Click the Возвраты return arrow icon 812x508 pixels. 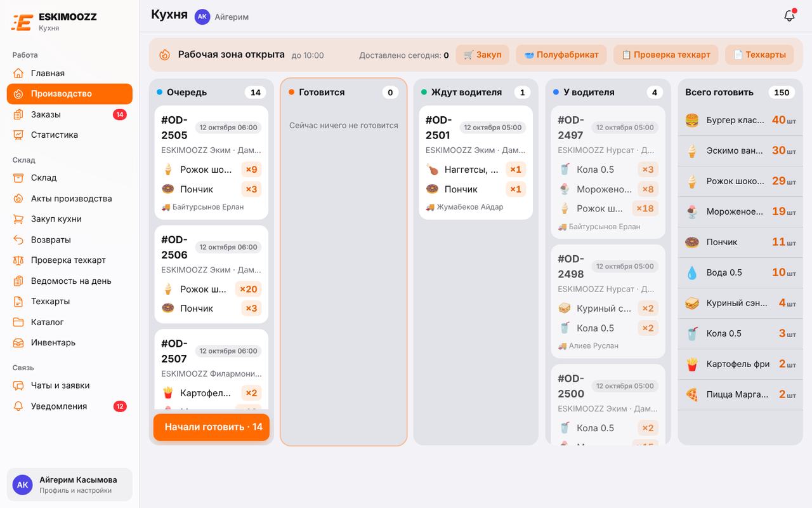(x=18, y=239)
